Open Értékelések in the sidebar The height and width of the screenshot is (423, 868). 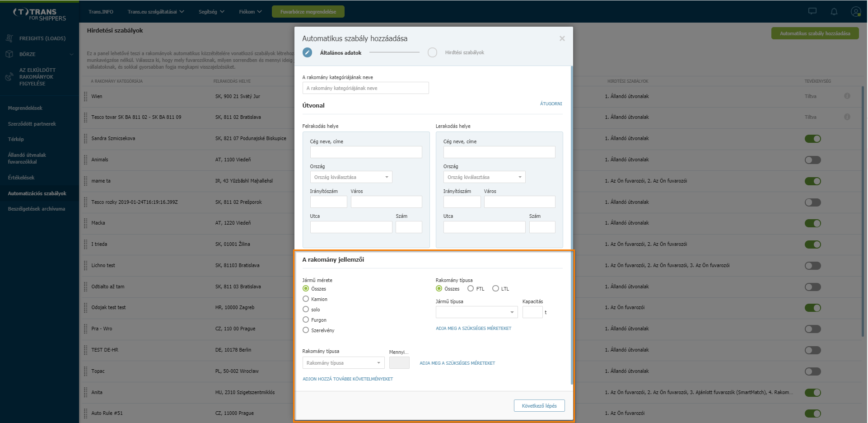click(21, 178)
